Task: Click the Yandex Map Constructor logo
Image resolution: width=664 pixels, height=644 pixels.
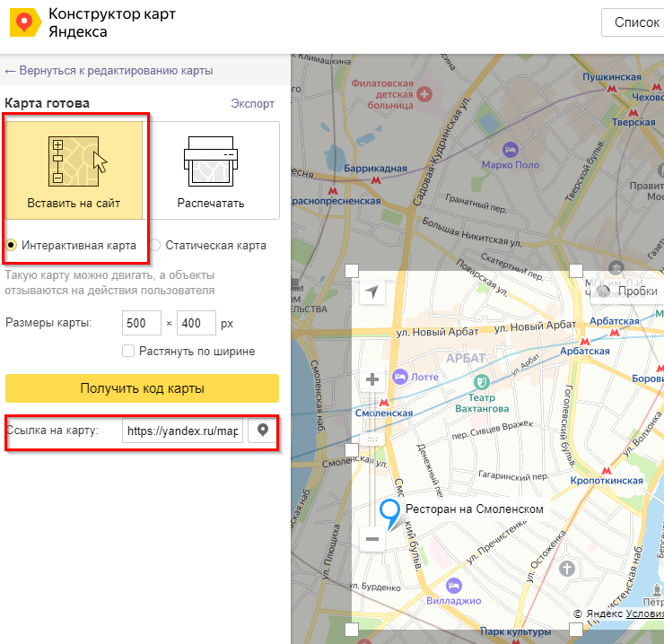Action: (25, 22)
